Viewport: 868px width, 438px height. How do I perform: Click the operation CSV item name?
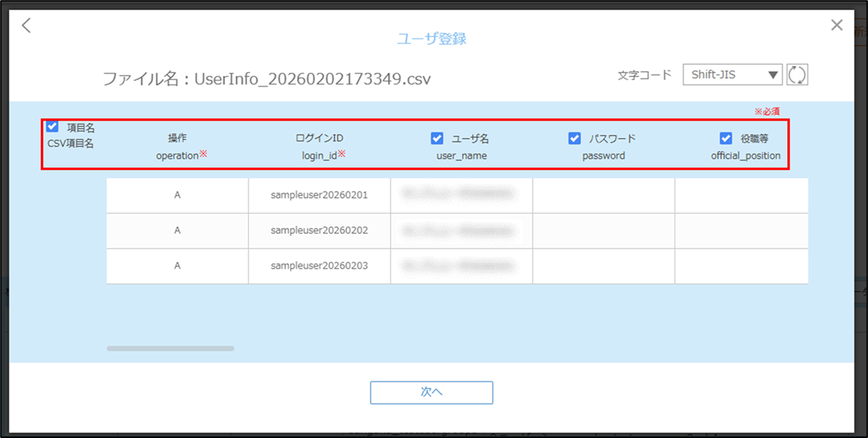click(x=177, y=156)
